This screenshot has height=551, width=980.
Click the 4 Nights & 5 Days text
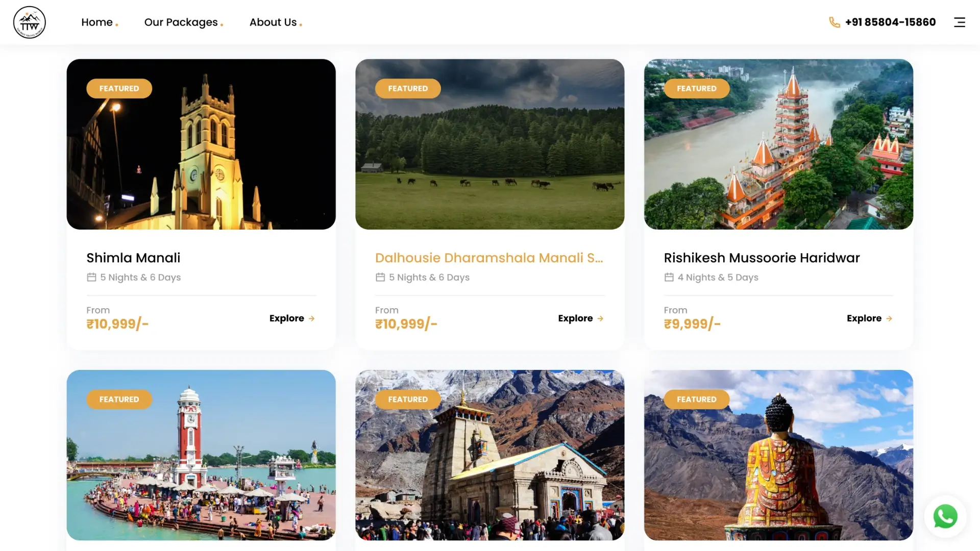pyautogui.click(x=718, y=278)
